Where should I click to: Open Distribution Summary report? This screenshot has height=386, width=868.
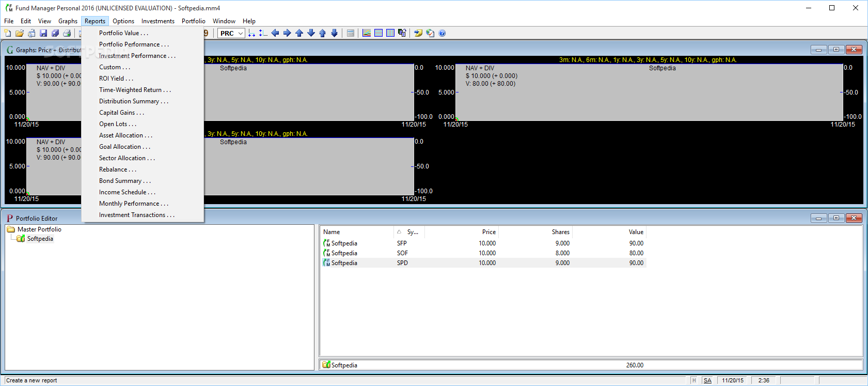(143, 101)
